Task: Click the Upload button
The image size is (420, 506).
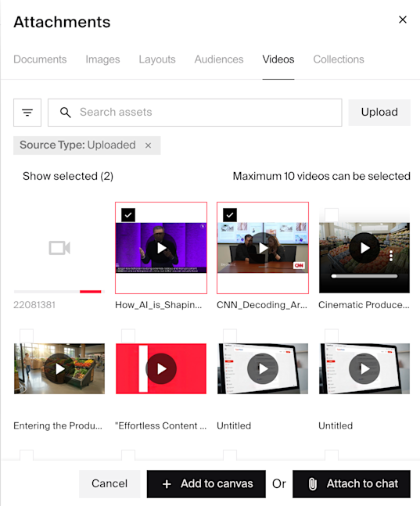Action: pyautogui.click(x=379, y=113)
